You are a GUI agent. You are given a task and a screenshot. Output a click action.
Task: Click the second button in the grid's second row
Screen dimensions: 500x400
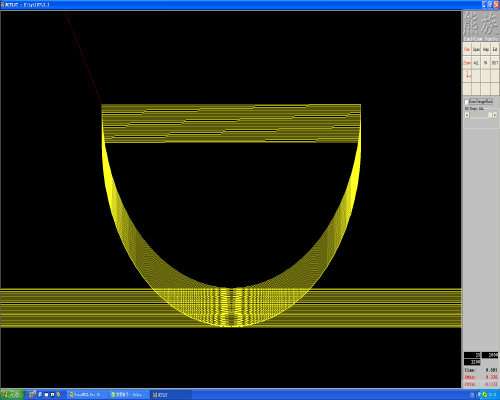click(476, 62)
